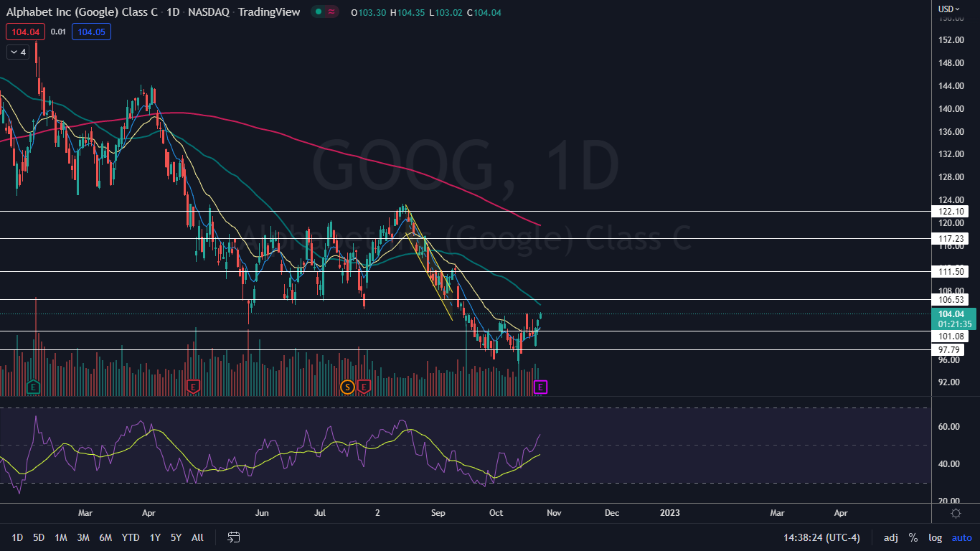Click the 40.00 label on RSI scale

pyautogui.click(x=948, y=464)
